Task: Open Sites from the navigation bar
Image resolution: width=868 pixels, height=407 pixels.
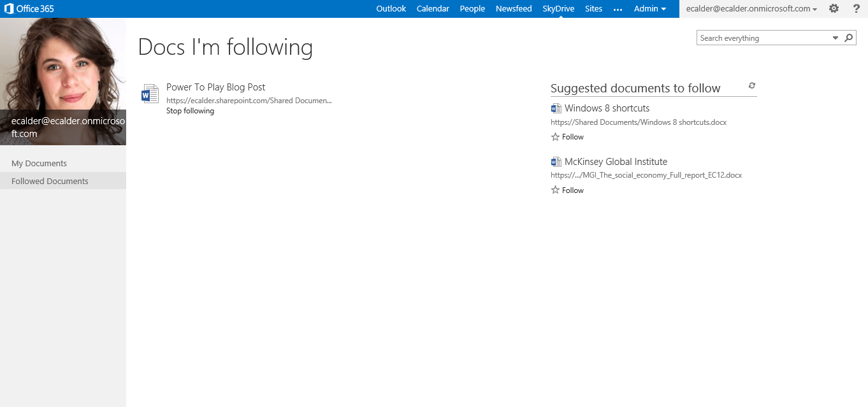Action: 593,9
